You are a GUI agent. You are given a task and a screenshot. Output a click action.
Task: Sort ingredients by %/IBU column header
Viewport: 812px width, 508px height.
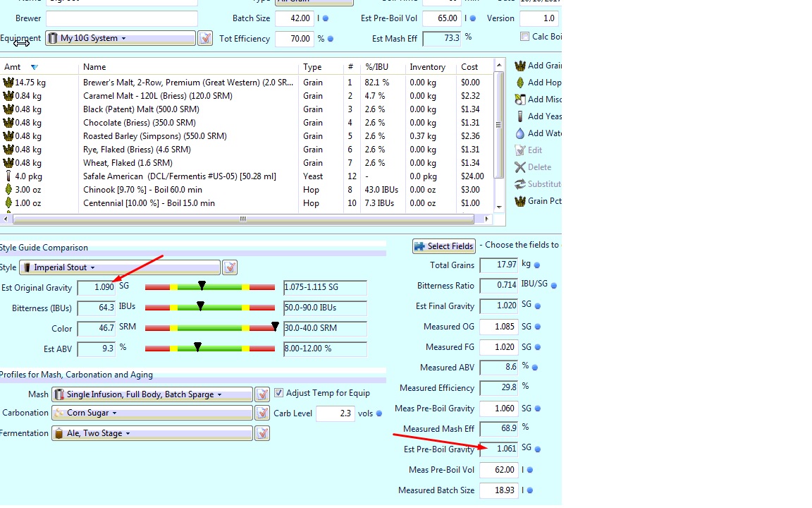point(376,67)
